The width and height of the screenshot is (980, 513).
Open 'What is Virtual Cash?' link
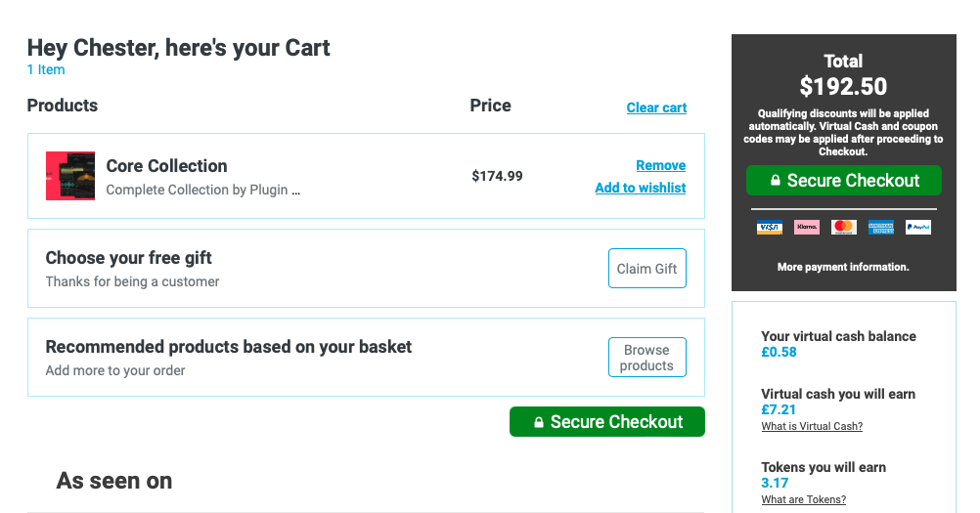(812, 426)
